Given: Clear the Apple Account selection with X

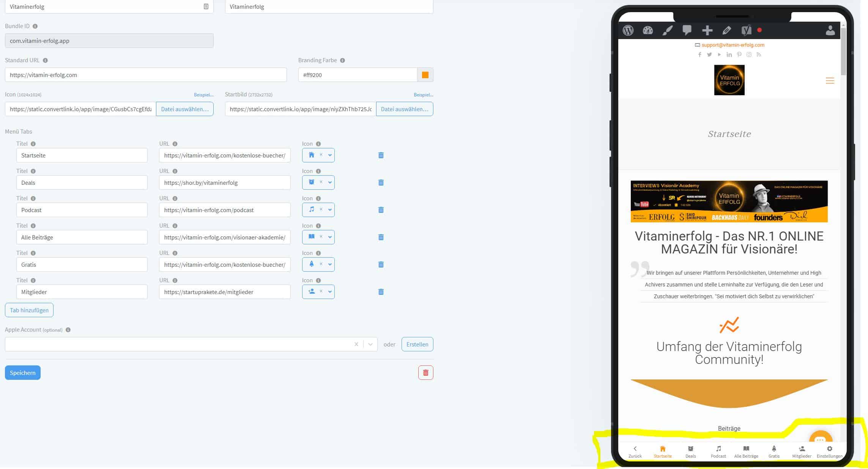Looking at the screenshot, I should [x=356, y=344].
